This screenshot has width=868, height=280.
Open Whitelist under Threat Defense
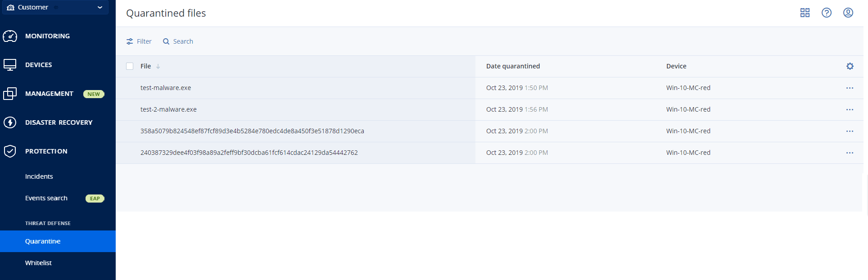click(x=38, y=263)
